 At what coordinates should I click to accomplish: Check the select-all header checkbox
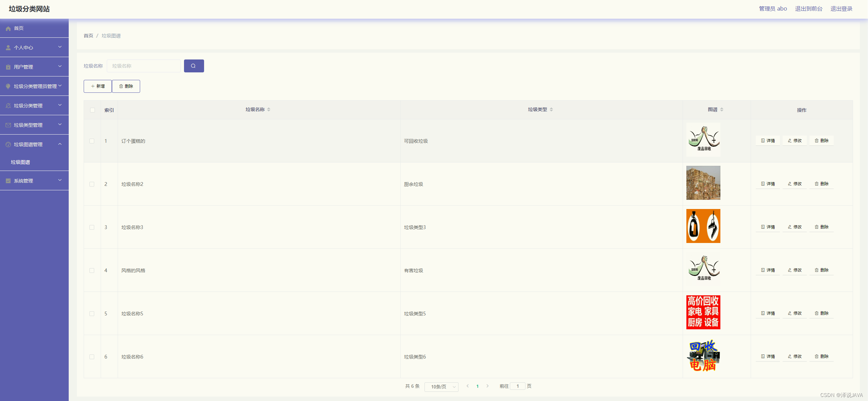[x=92, y=110]
